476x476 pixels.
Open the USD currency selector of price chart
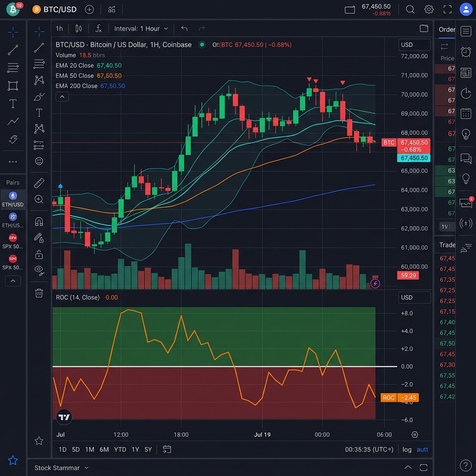pyautogui.click(x=414, y=45)
